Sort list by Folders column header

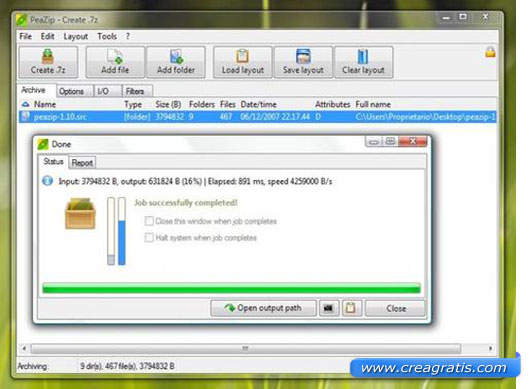point(202,104)
